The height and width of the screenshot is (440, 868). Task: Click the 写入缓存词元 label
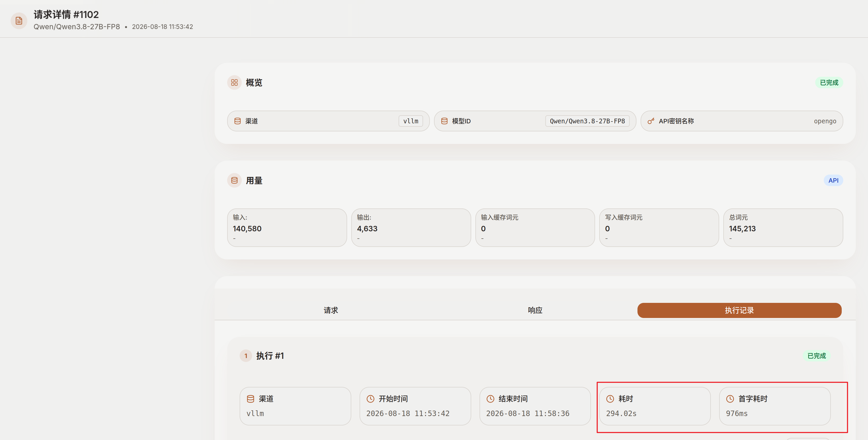623,217
